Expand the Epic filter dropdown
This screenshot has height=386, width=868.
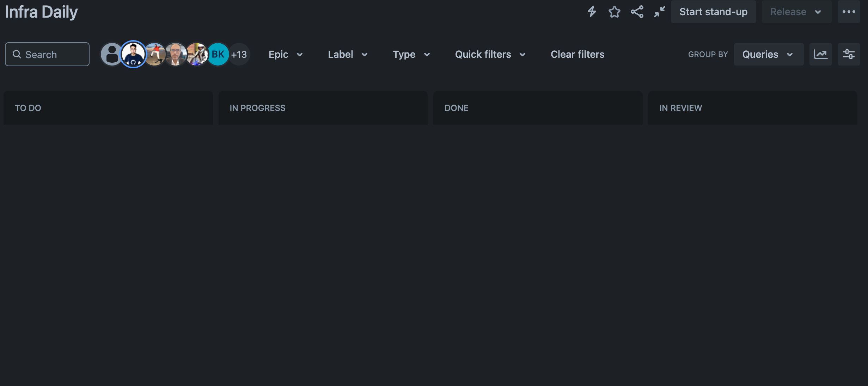click(285, 54)
